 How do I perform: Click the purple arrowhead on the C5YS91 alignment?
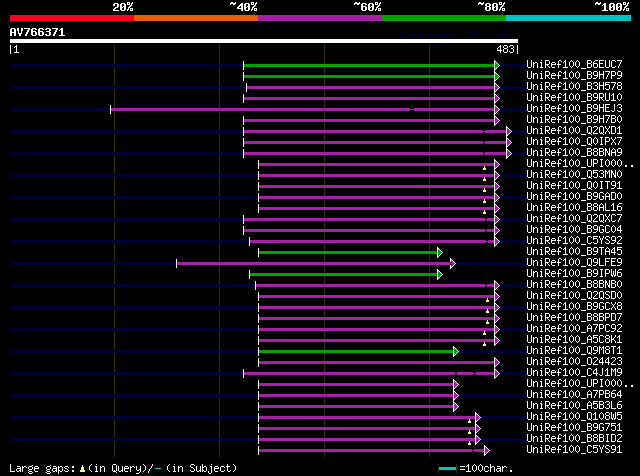(x=487, y=451)
